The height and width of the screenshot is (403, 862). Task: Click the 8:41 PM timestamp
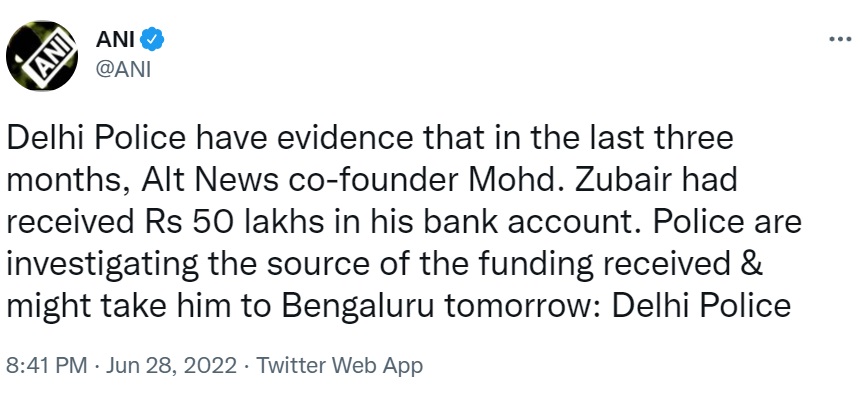pyautogui.click(x=47, y=366)
